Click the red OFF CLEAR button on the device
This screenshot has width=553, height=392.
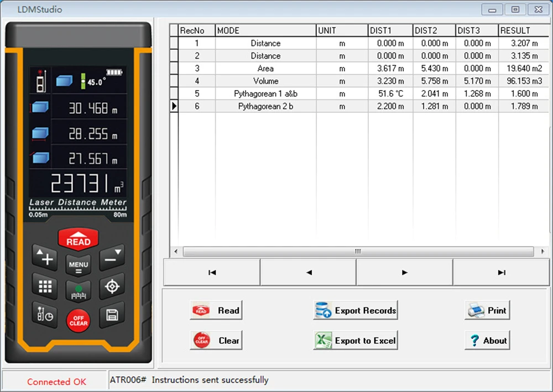[79, 321]
